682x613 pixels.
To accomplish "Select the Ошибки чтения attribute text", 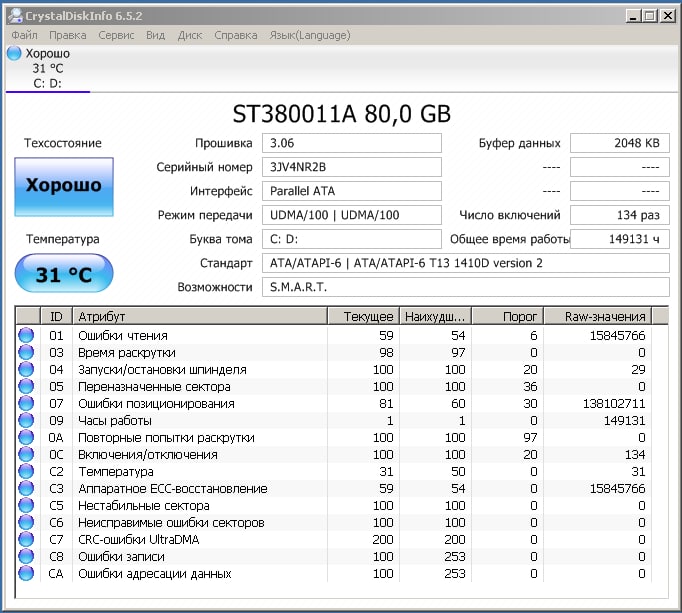I will click(x=123, y=335).
